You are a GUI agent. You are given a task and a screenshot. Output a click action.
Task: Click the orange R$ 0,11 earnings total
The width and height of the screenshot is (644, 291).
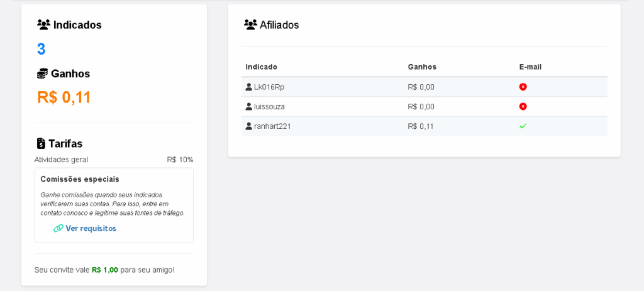pos(64,97)
